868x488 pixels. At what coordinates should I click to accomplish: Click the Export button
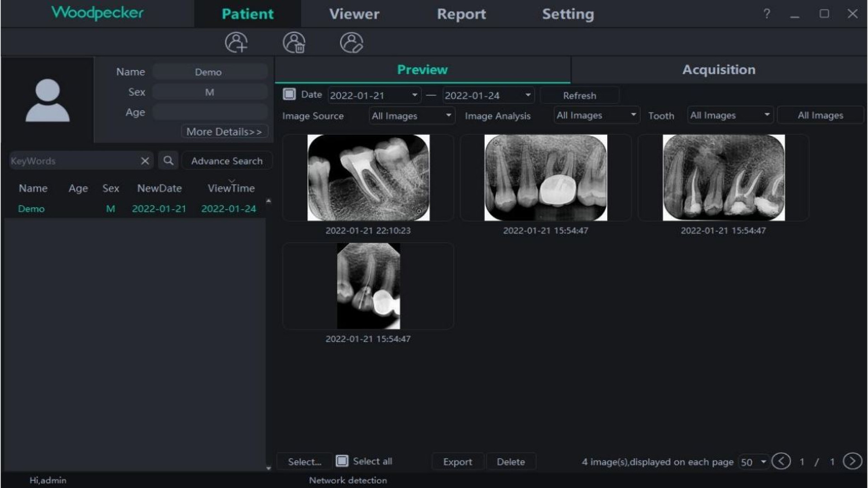click(x=458, y=462)
